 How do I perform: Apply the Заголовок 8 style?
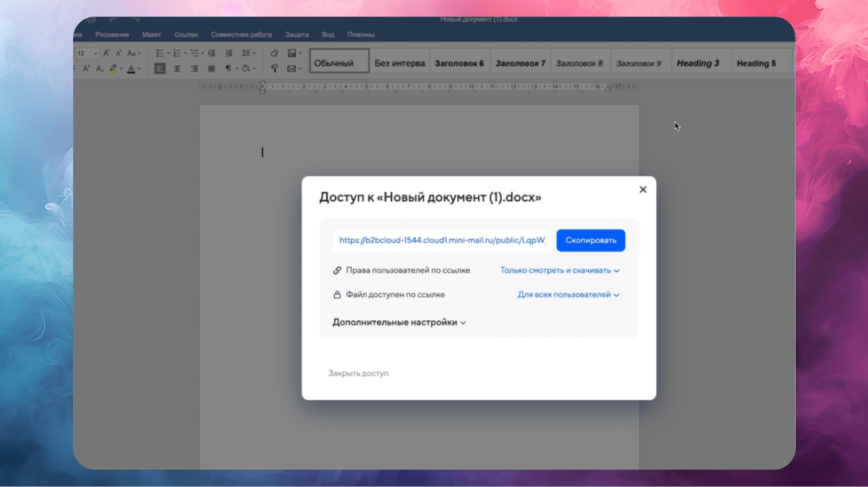pyautogui.click(x=580, y=63)
